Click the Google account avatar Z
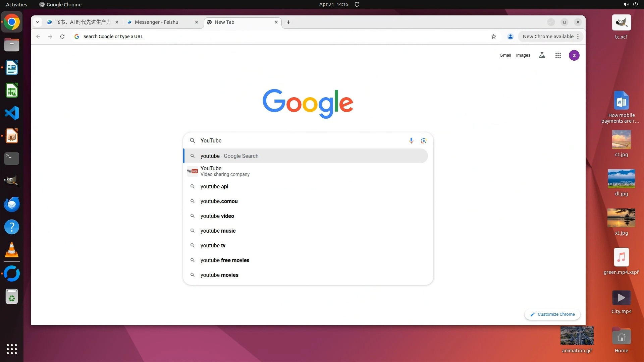The width and height of the screenshot is (644, 362). [574, 55]
